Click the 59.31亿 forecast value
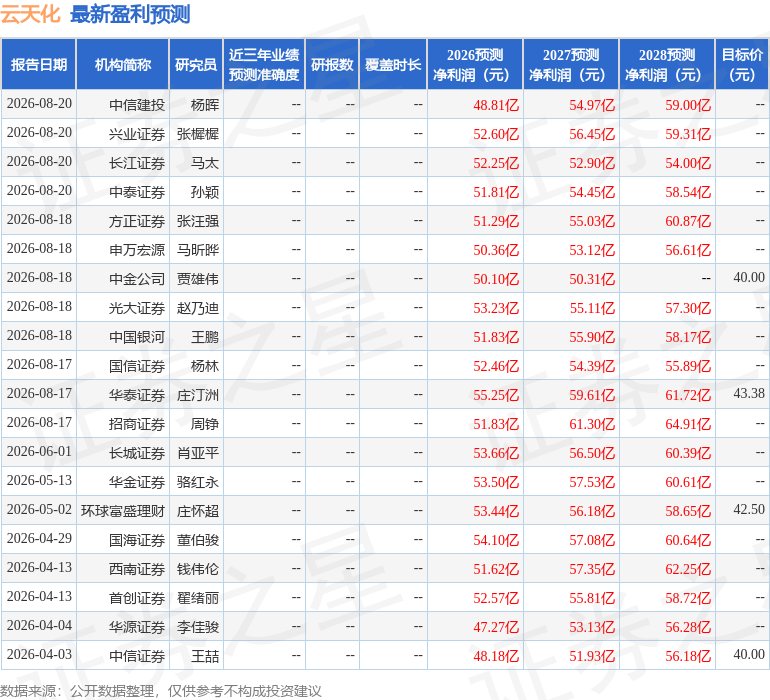The height and width of the screenshot is (700, 770). coord(688,134)
